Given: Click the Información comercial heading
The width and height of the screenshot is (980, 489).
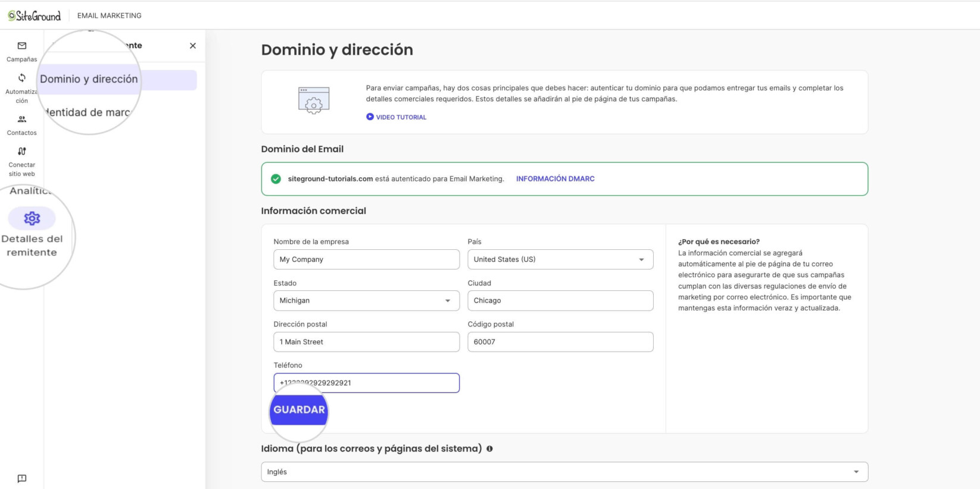Looking at the screenshot, I should (314, 211).
